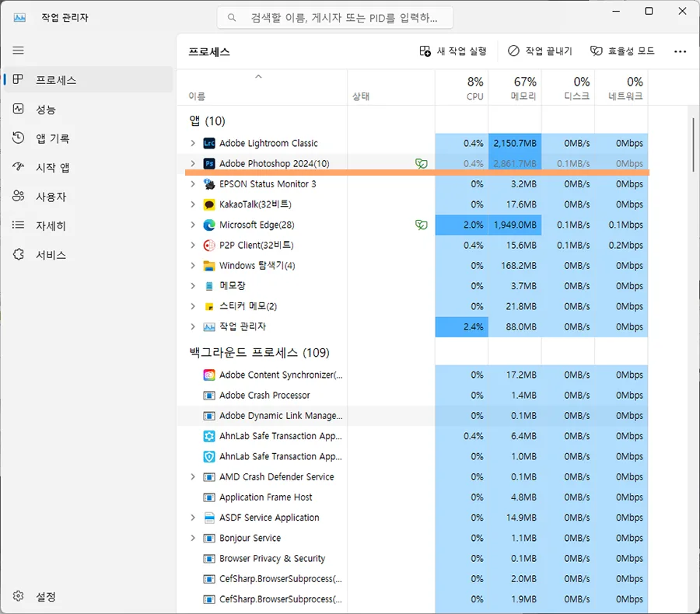Select the 사용자 sidebar icon
Viewport: 700px width, 614px height.
click(47, 196)
